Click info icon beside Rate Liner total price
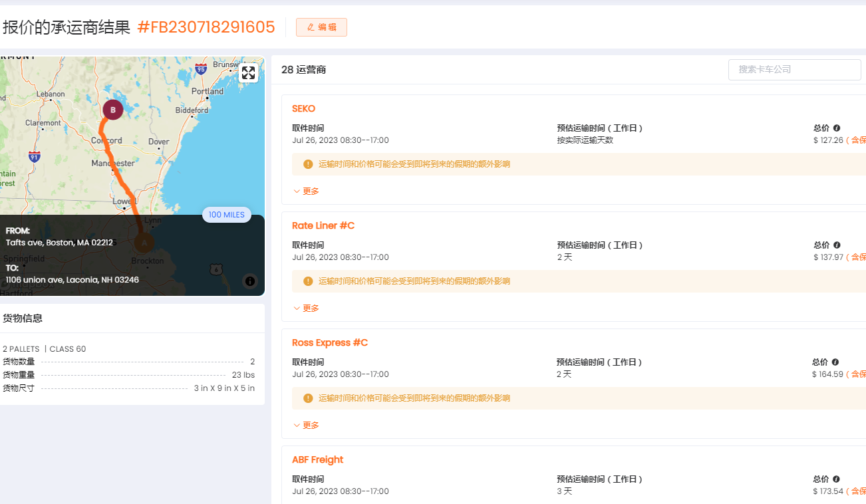866x504 pixels. [837, 245]
